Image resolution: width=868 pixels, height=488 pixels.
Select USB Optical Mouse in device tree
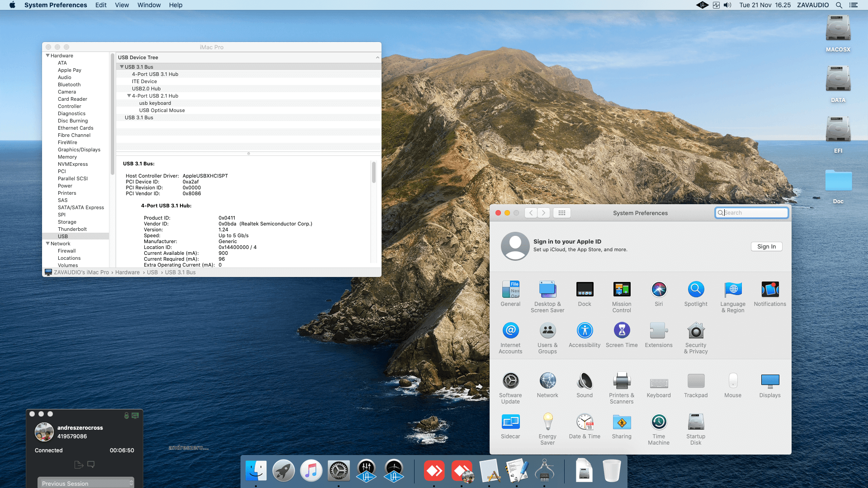[162, 110]
